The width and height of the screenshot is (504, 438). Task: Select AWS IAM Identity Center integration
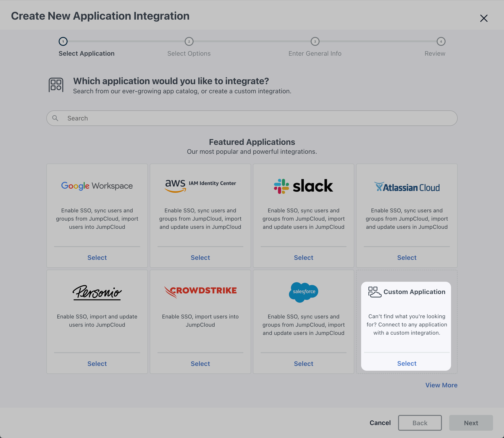[200, 258]
